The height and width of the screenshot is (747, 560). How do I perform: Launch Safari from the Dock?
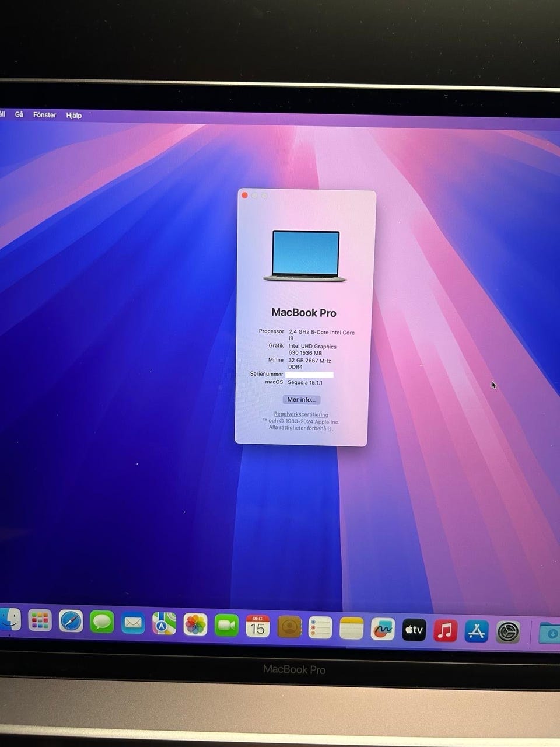click(x=71, y=622)
